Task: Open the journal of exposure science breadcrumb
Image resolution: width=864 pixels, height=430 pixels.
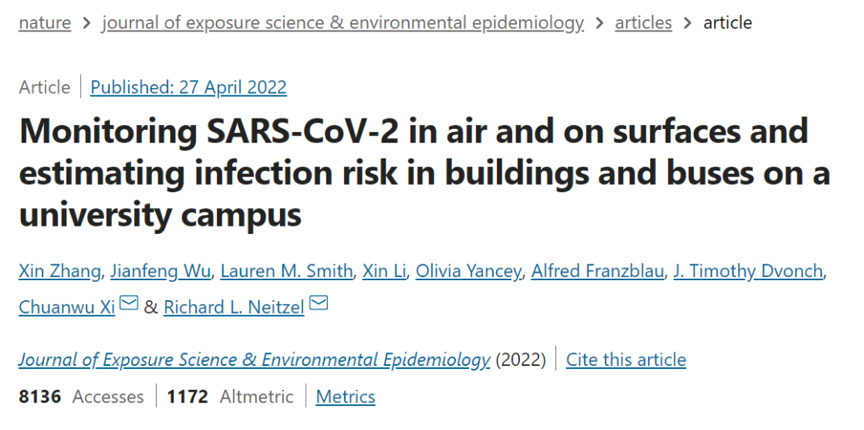Action: [342, 23]
